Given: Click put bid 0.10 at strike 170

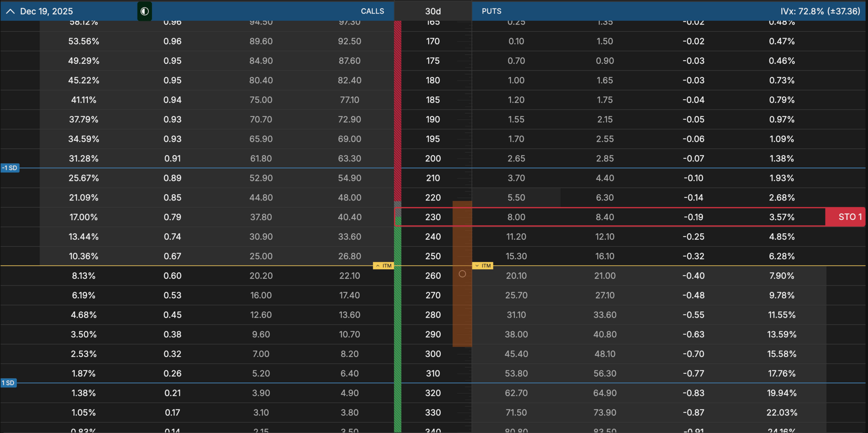Looking at the screenshot, I should [516, 41].
